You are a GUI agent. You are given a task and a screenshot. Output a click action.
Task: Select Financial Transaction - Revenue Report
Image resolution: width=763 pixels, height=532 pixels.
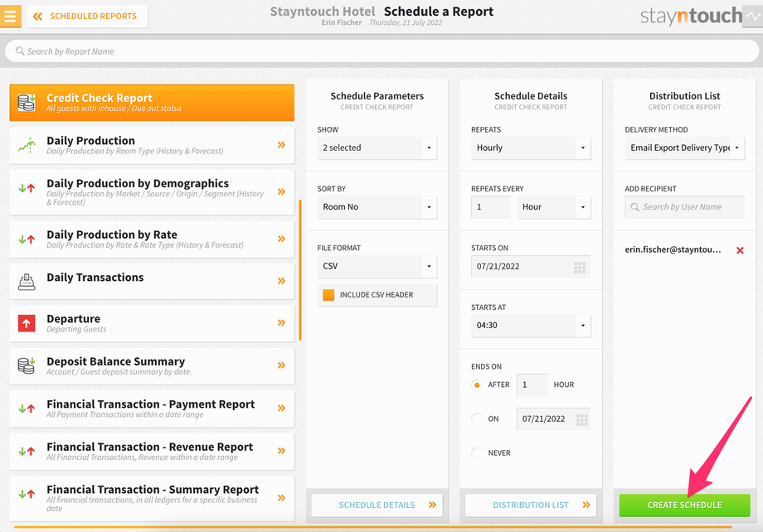[x=152, y=452]
